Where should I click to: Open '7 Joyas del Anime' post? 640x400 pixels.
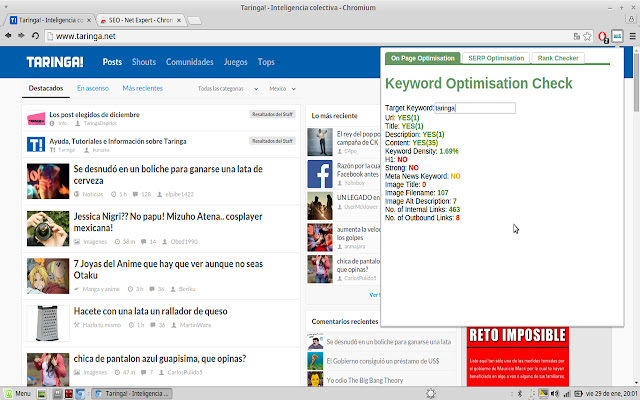[168, 269]
